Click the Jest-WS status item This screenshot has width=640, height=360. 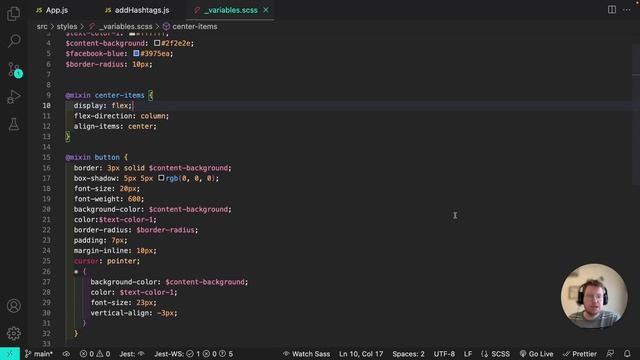[193, 354]
